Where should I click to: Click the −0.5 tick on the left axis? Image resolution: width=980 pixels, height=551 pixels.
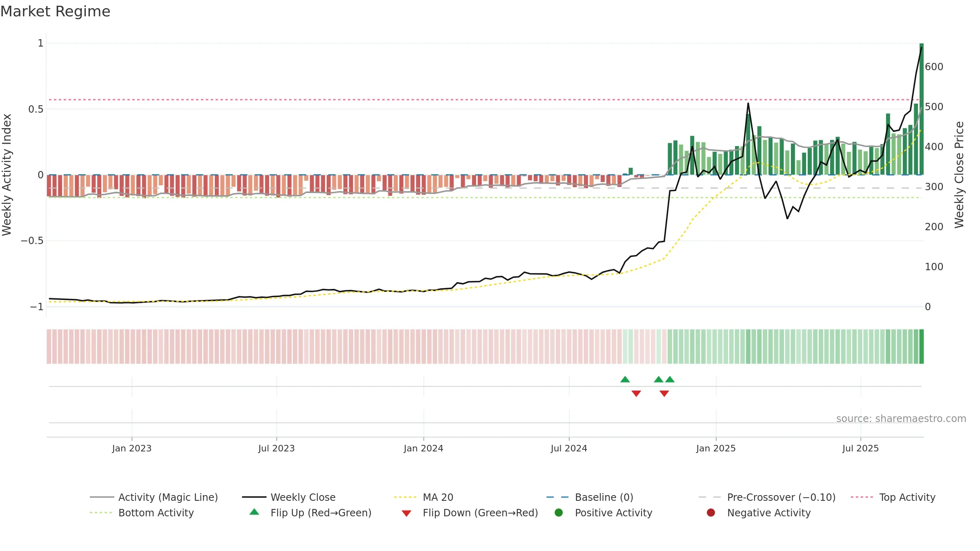click(32, 241)
